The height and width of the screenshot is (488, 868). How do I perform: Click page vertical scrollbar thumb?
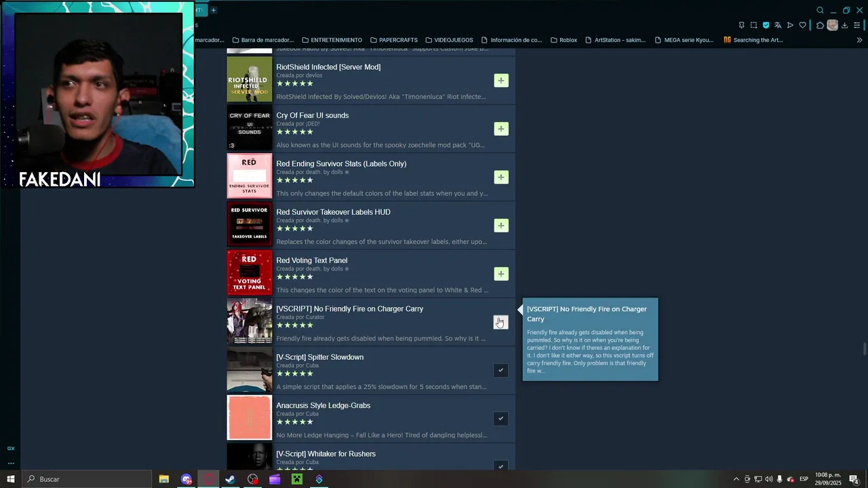[864, 348]
